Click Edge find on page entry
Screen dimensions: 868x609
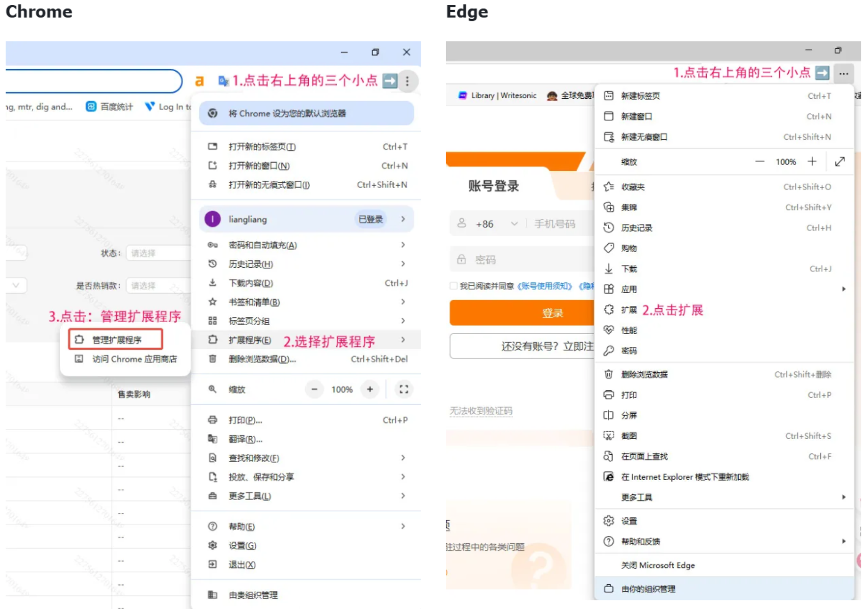coord(724,456)
